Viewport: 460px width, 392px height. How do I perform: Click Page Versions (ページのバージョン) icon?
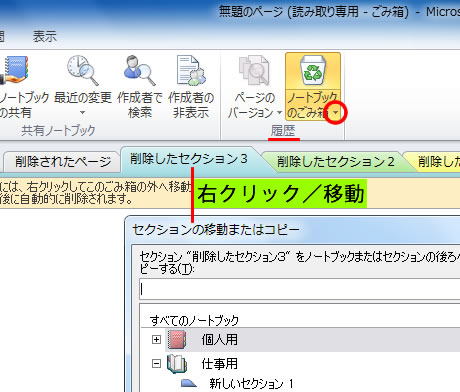tap(254, 71)
